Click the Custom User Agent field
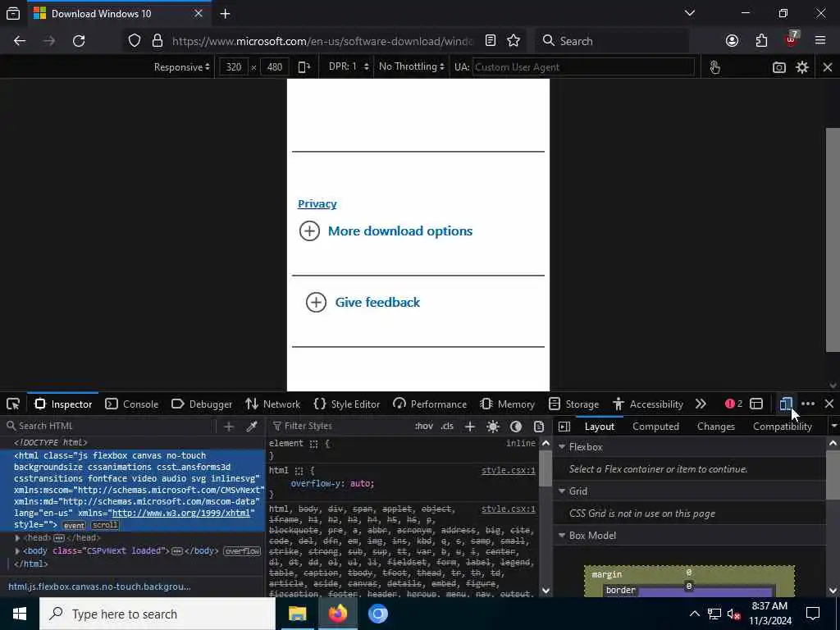This screenshot has height=630, width=840. [x=583, y=67]
